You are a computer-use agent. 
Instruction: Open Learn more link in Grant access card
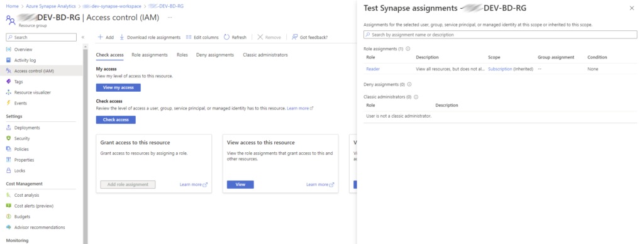coord(194,184)
